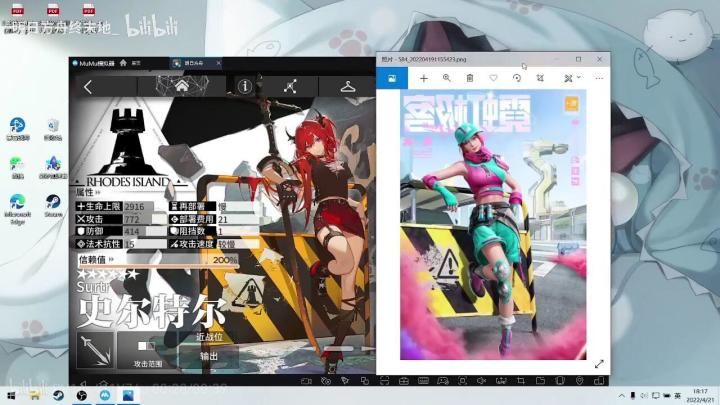This screenshot has width=720, height=405.
Task: Click the 法术抗性 15 stat
Action: click(121, 244)
